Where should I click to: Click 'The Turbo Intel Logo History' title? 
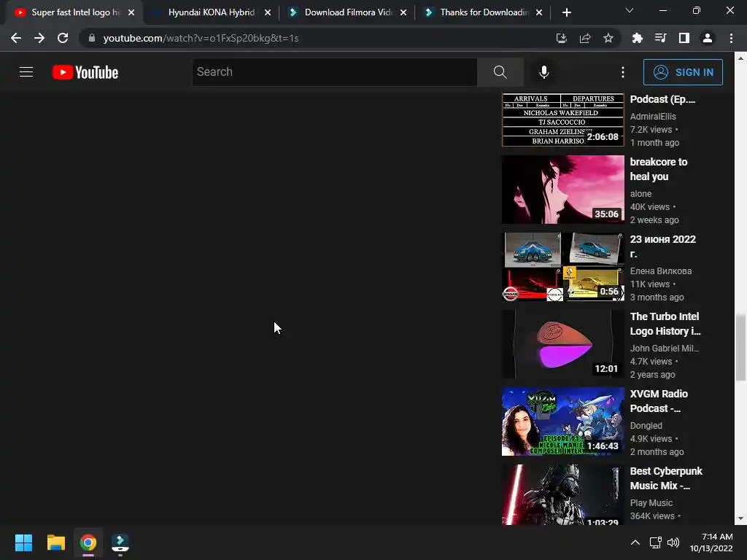pos(665,324)
